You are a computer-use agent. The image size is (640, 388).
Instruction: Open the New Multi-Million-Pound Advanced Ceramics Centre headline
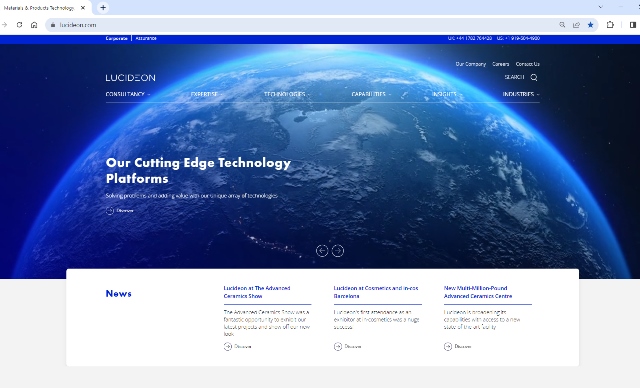[x=478, y=292]
